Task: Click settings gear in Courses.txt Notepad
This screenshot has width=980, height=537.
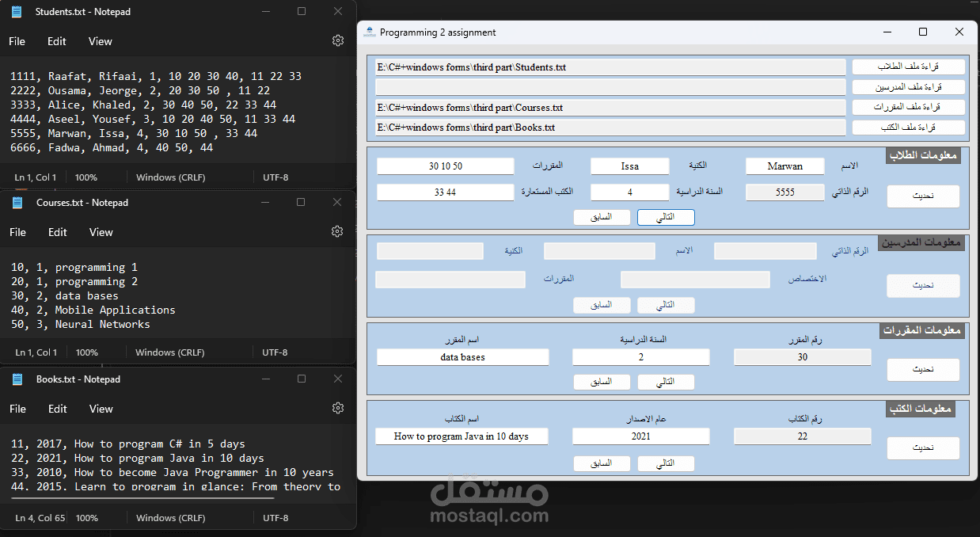Action: tap(337, 231)
